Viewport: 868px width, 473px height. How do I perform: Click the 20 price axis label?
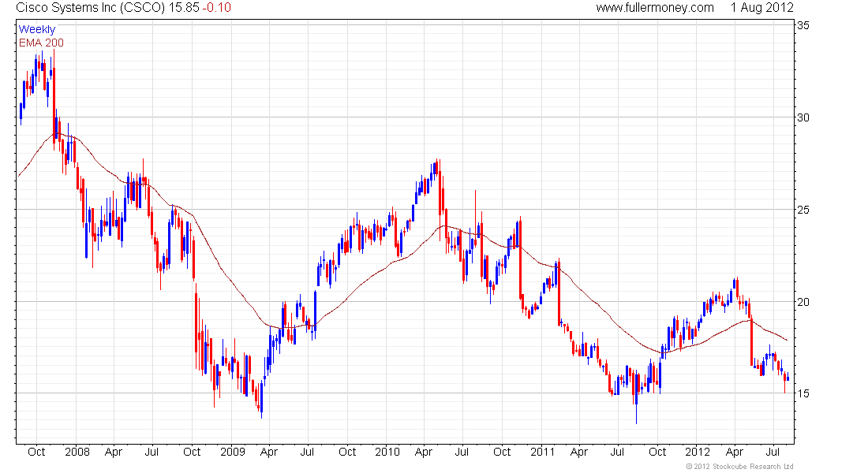(x=803, y=302)
